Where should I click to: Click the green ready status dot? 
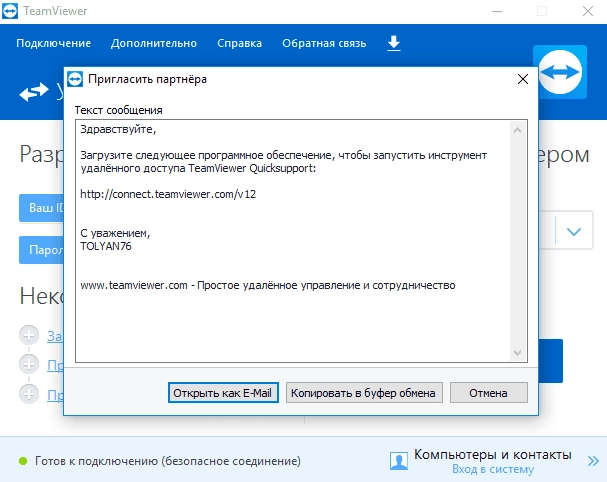click(x=23, y=461)
